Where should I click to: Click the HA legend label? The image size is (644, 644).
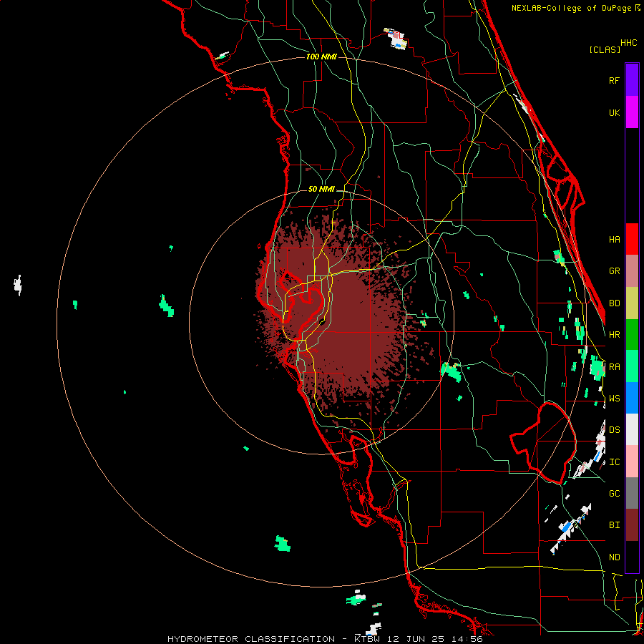614,240
